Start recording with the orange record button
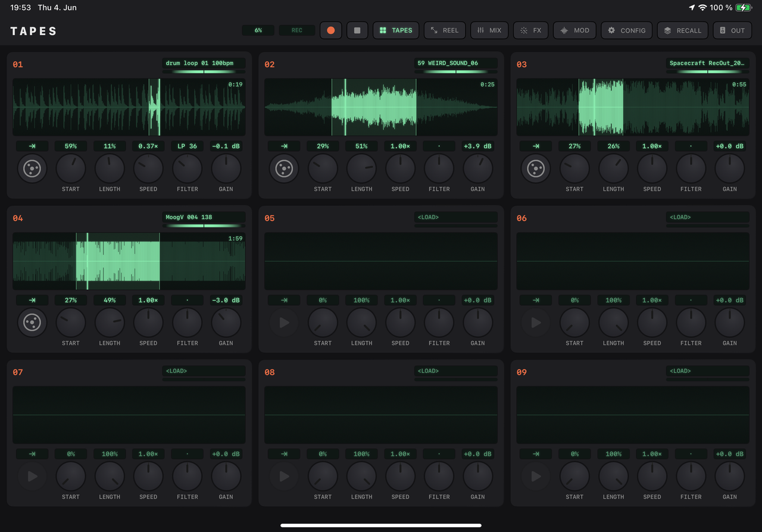 click(331, 30)
